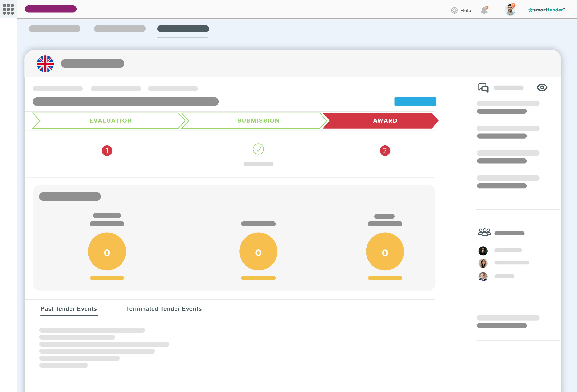The width and height of the screenshot is (577, 392).
Task: Click the purple header pill button
Action: coord(51,9)
